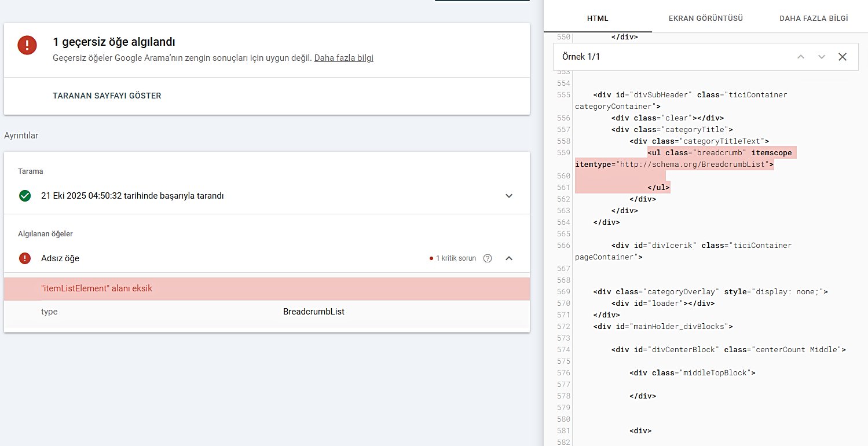
Task: Follow the "Daha fazla bilgi" link
Action: (x=343, y=58)
